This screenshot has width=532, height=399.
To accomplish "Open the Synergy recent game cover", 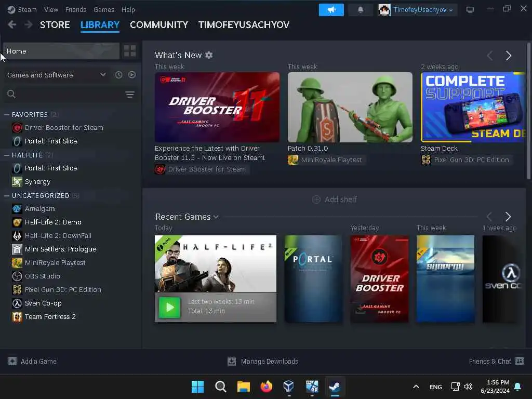I will (x=445, y=278).
